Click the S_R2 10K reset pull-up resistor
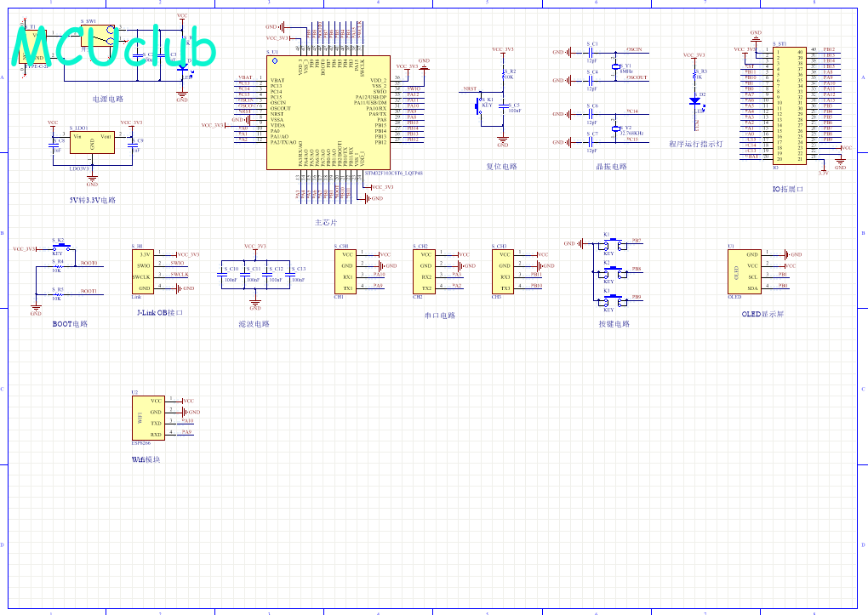 [503, 75]
